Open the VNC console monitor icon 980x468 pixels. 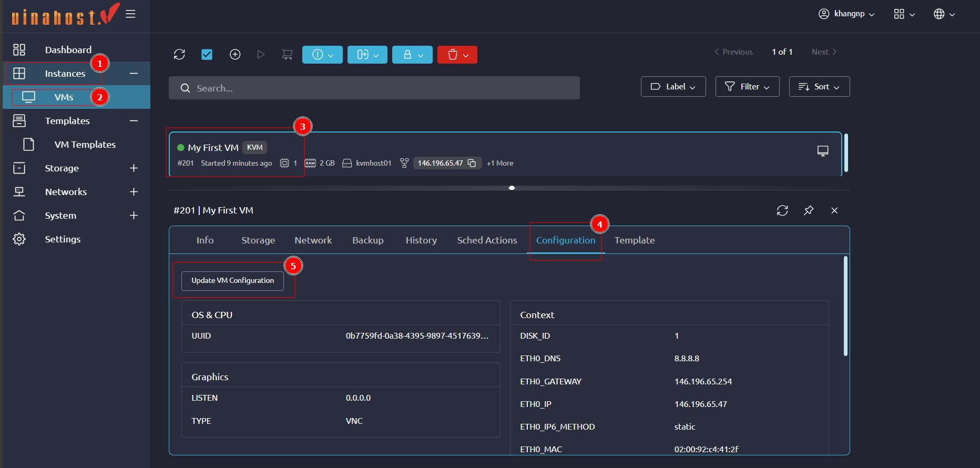coord(823,151)
